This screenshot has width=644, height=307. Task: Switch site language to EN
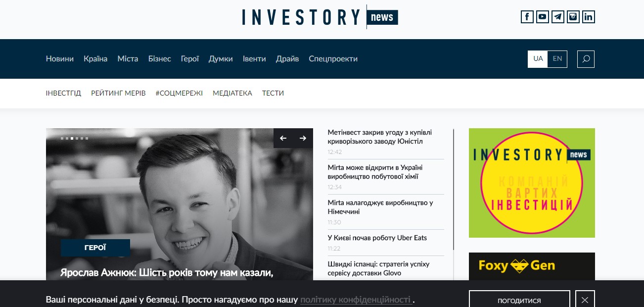point(557,58)
